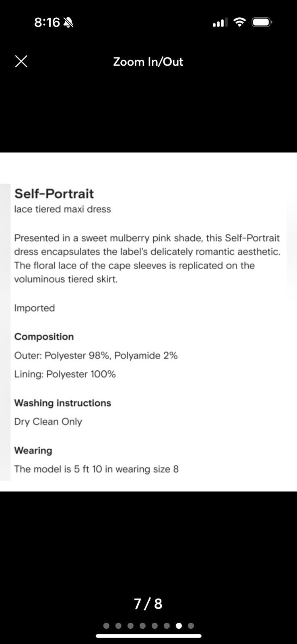Tap the Wi-Fi status icon
297x644 pixels.
tap(239, 22)
